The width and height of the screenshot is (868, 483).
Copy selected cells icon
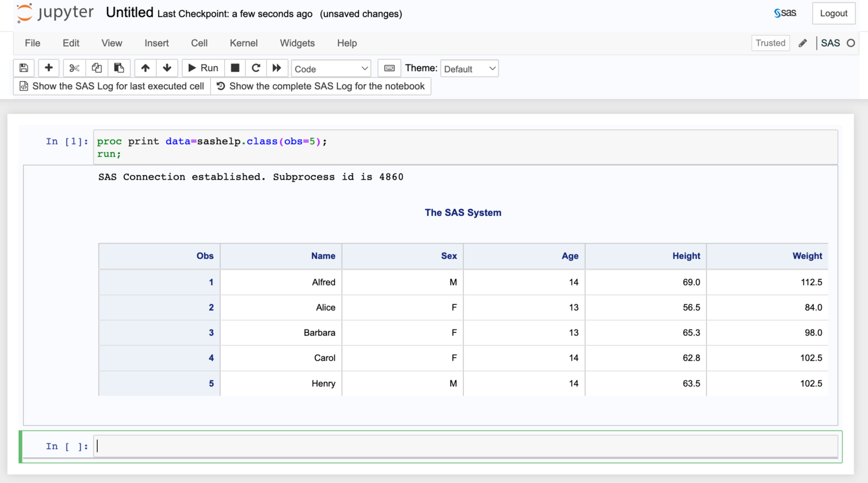(x=97, y=68)
